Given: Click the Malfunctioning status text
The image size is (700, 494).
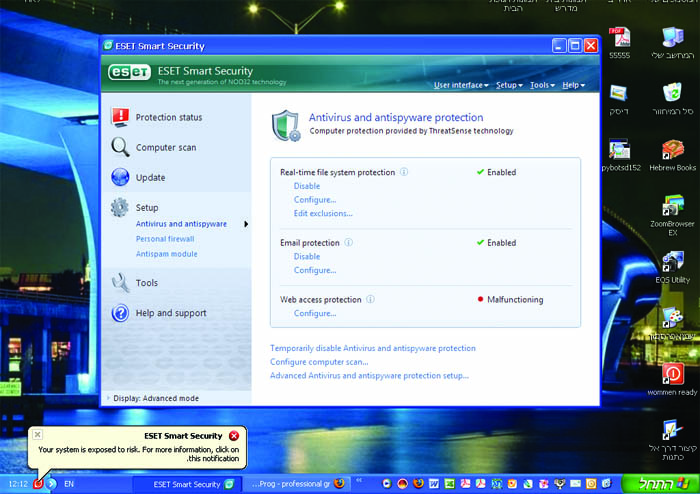Looking at the screenshot, I should (515, 299).
